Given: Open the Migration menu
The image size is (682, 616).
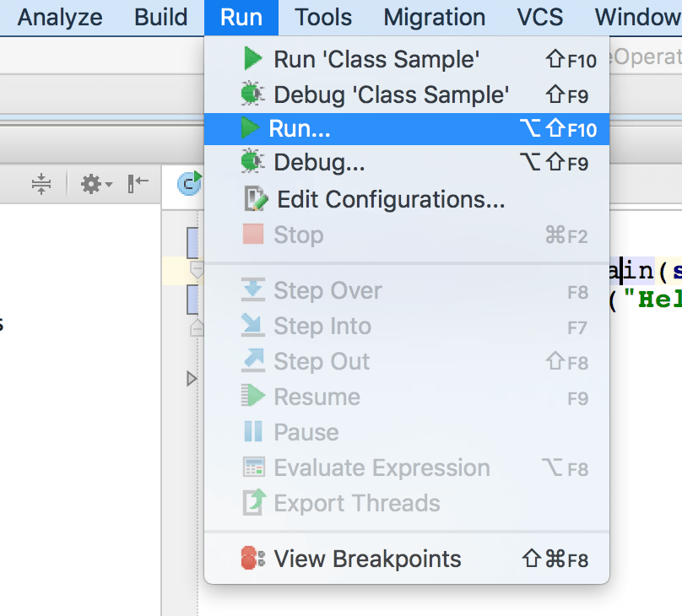Looking at the screenshot, I should click(x=434, y=17).
